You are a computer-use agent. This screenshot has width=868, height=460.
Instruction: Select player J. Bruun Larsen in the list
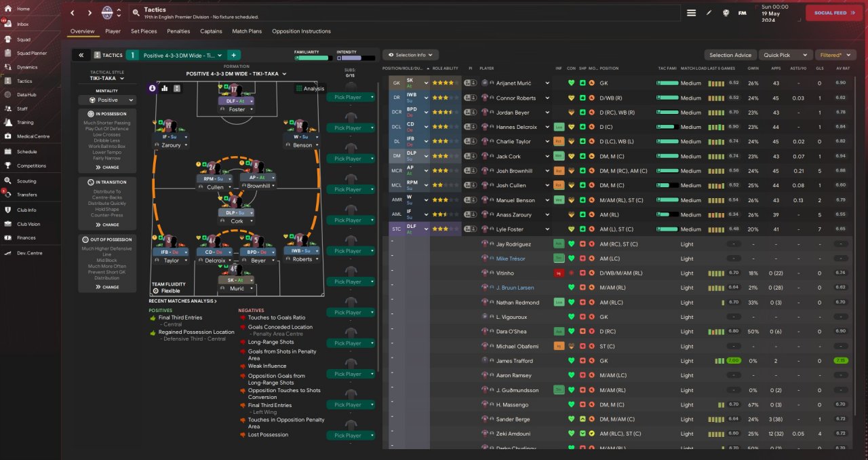point(515,288)
